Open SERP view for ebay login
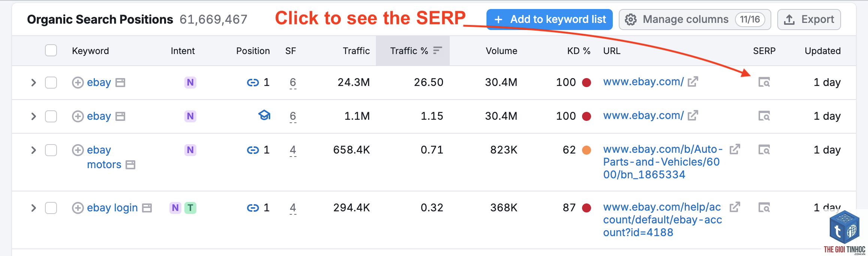Viewport: 868px width, 256px height. click(764, 208)
